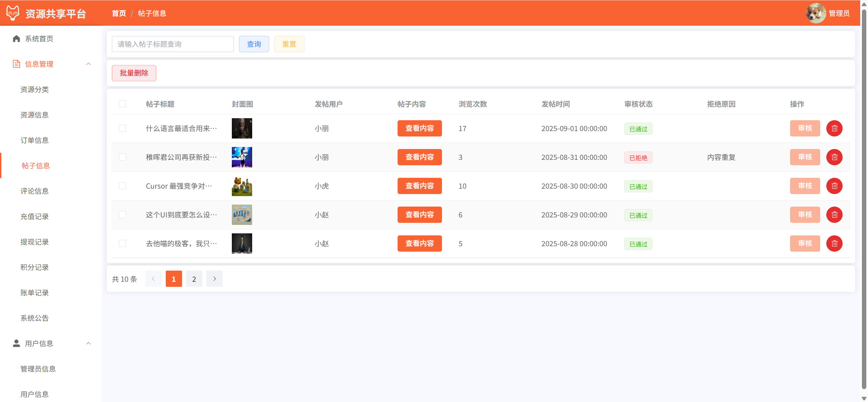Open 评论信息 in the sidebar
This screenshot has width=868, height=402.
[35, 191]
